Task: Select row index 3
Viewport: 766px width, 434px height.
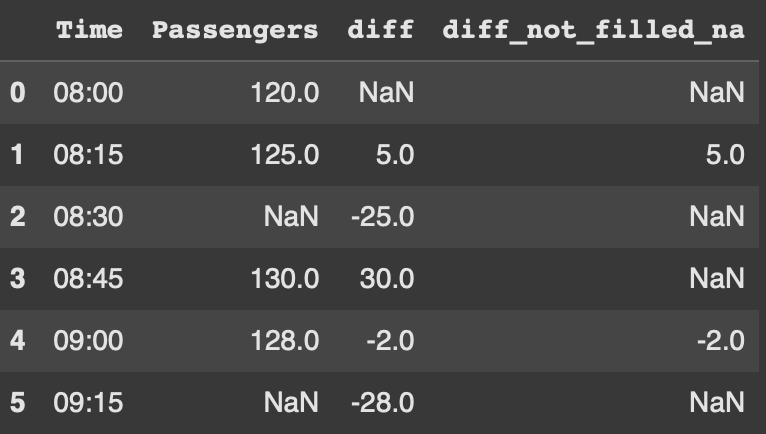Action: [17, 279]
